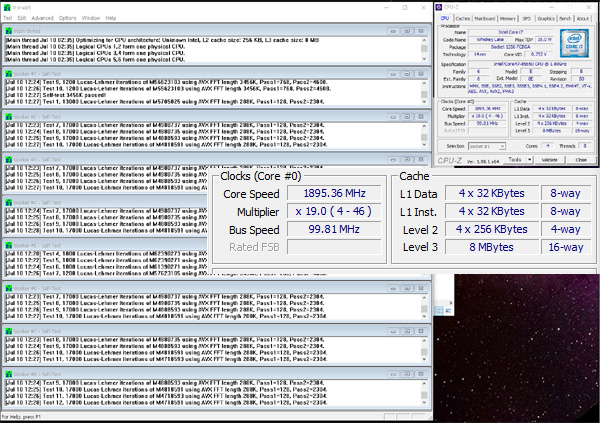Viewport: 600px width, 423px height.
Task: Switch to the Memory tab in CPU-Z
Action: [508, 18]
